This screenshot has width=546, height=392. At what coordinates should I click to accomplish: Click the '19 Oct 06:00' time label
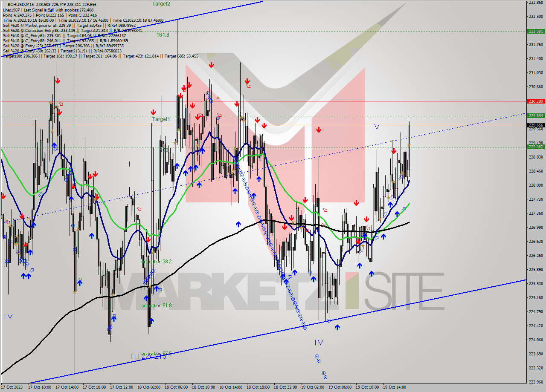[x=340, y=387]
